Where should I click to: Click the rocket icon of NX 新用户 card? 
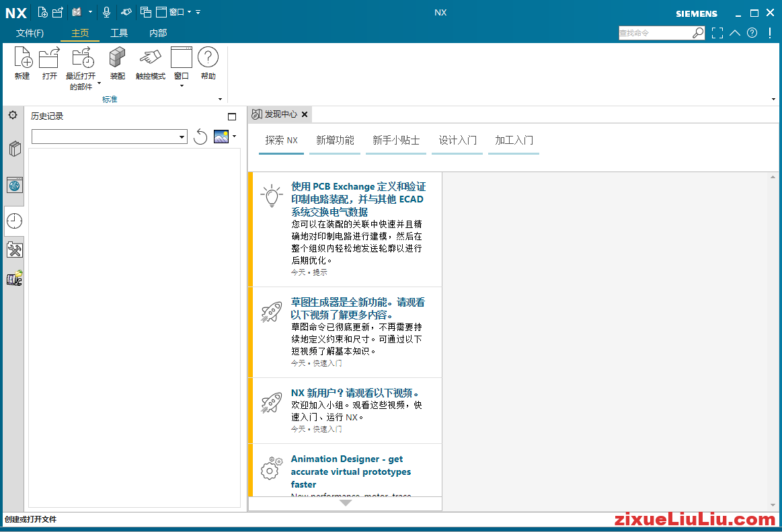[271, 403]
